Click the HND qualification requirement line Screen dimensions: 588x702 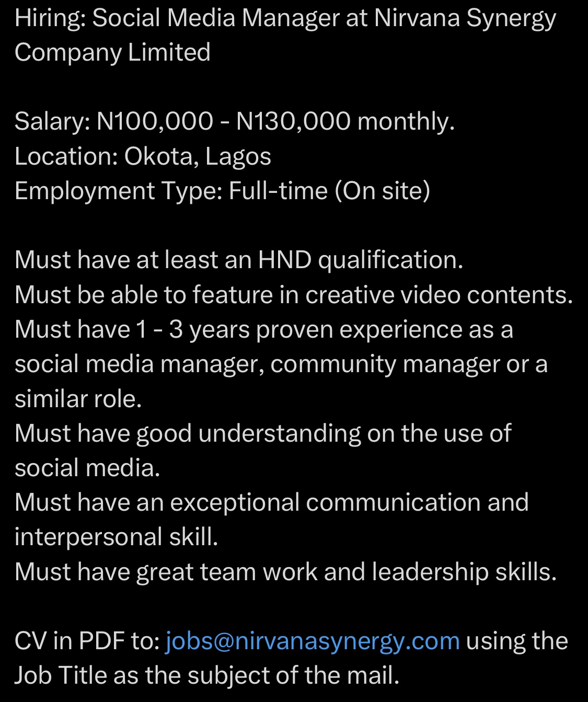(239, 260)
